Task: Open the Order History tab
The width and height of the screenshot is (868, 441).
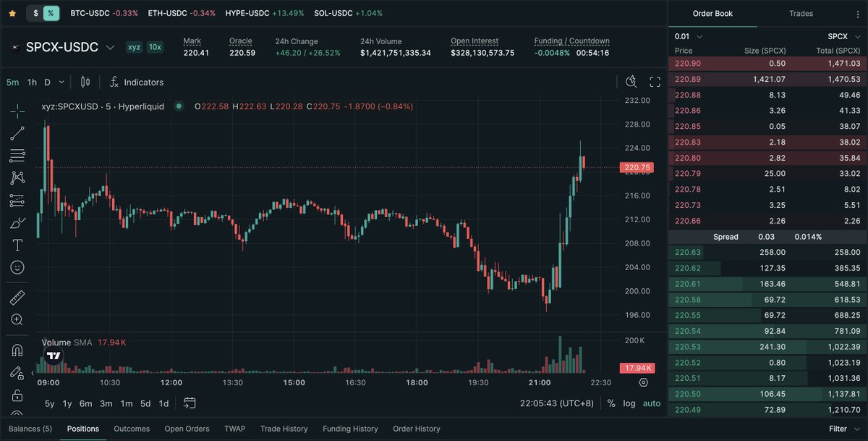Action: tap(416, 429)
